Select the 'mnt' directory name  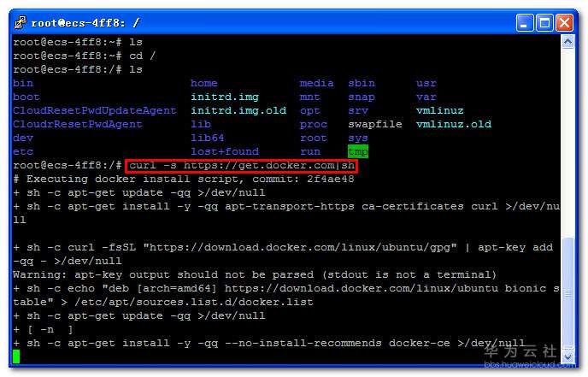click(x=309, y=97)
